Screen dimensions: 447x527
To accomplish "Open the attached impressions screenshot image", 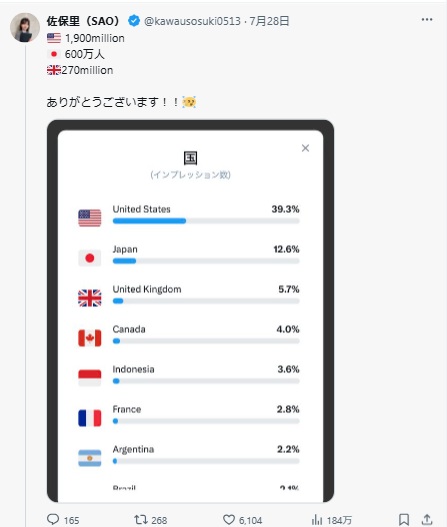I will [191, 311].
